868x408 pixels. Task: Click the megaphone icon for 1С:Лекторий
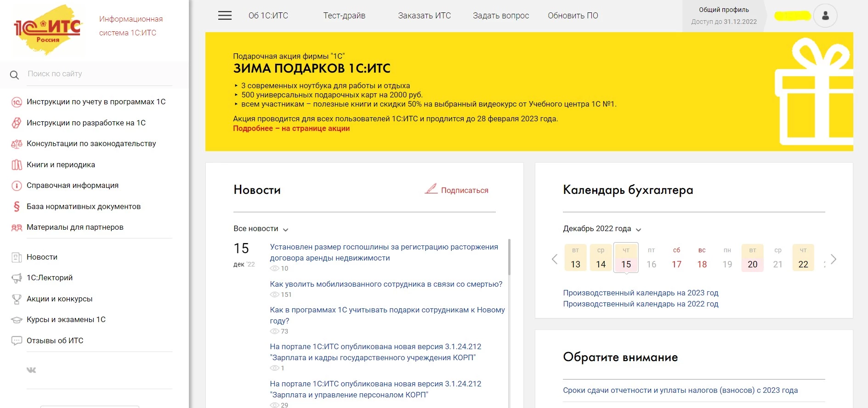(17, 278)
